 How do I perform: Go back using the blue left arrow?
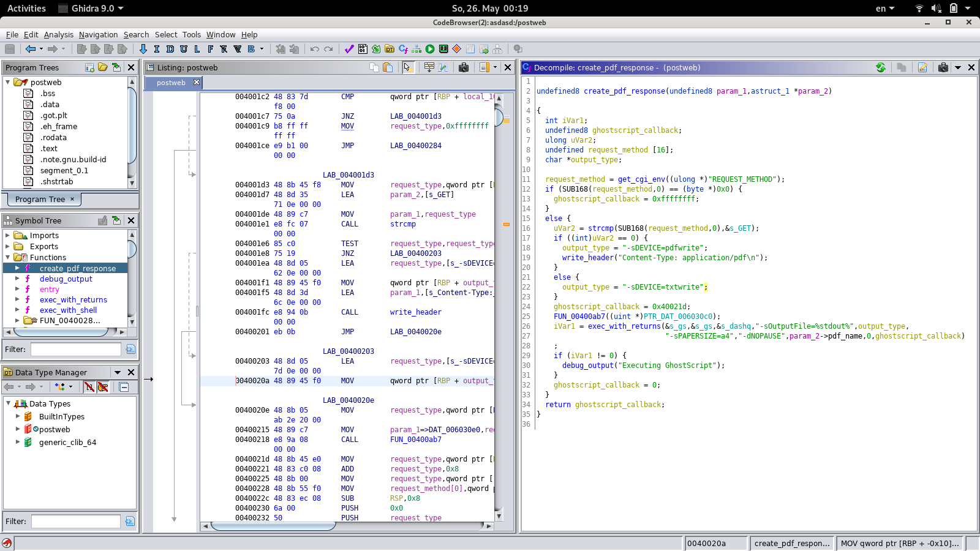coord(30,49)
